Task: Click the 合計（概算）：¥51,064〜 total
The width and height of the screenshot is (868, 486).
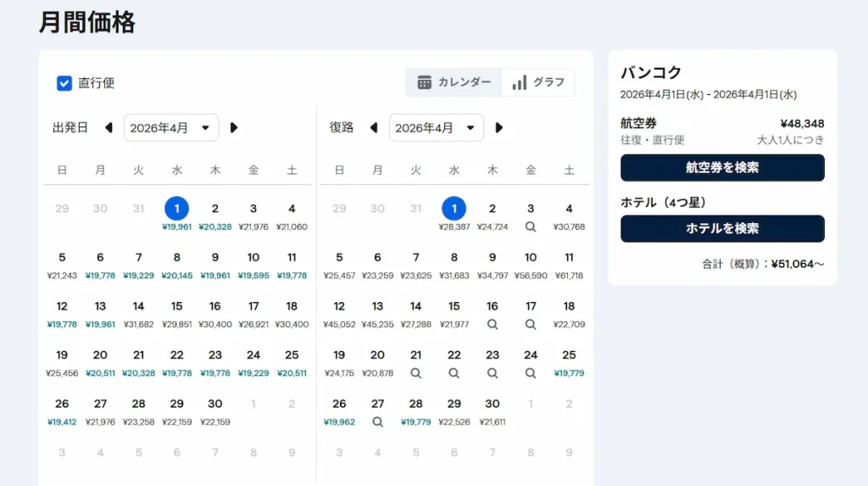Action: (x=764, y=265)
